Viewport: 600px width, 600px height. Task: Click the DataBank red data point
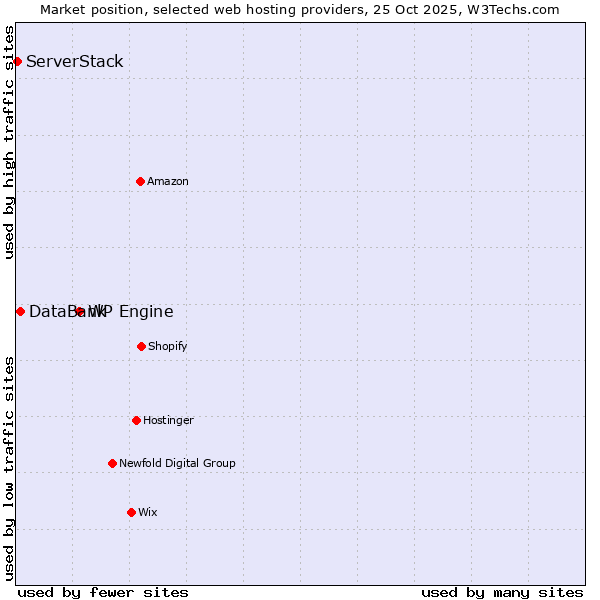point(20,311)
